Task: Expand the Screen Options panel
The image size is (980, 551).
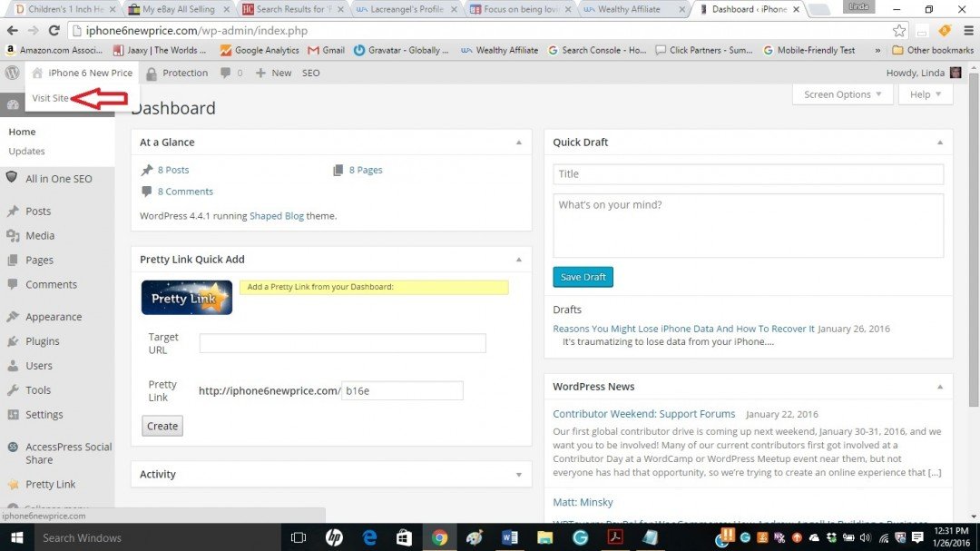Action: (x=842, y=94)
